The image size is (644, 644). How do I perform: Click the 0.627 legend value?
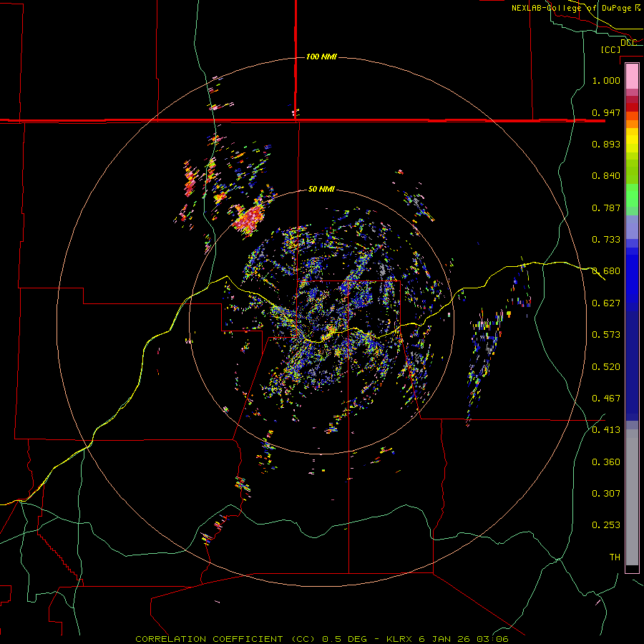point(606,303)
